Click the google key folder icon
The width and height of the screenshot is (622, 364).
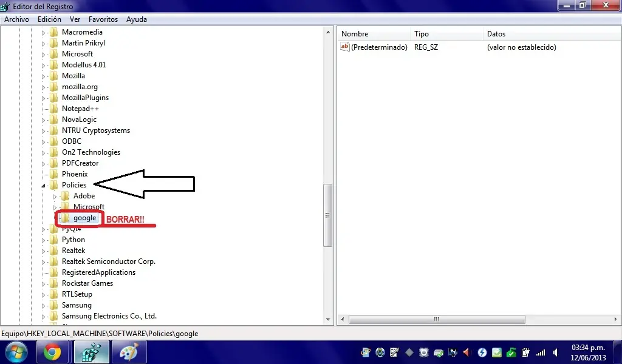[65, 218]
